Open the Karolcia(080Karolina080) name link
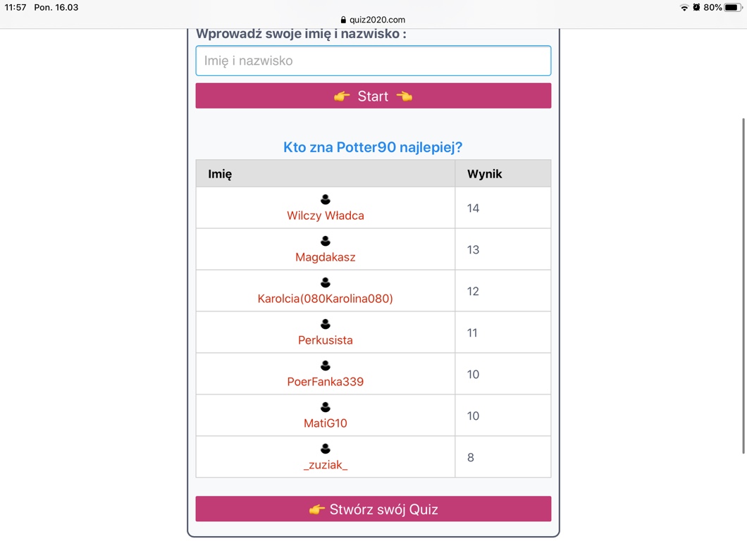The height and width of the screenshot is (560, 747). pyautogui.click(x=326, y=299)
